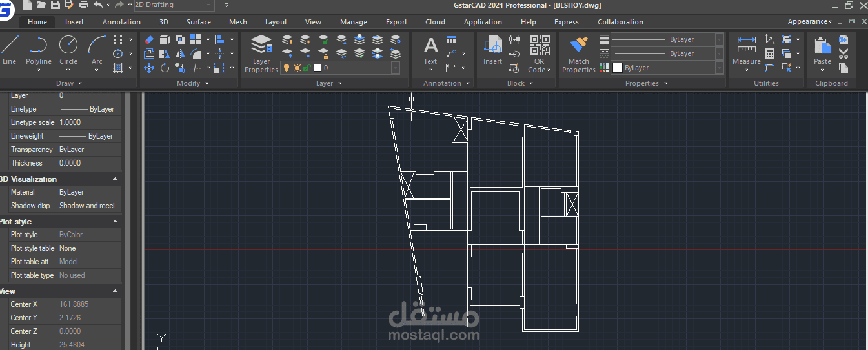Select the Circle tool
The height and width of the screenshot is (350, 868).
(x=68, y=50)
